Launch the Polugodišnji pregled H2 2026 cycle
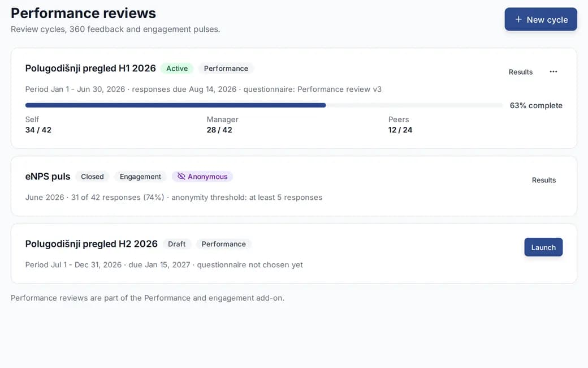Viewport: 588px width, 368px height. 543,247
